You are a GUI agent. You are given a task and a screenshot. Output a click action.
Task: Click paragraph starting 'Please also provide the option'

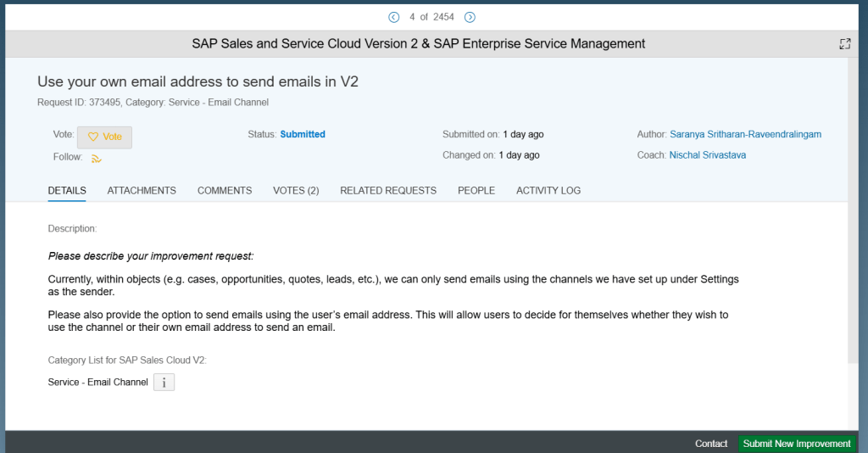[388, 321]
